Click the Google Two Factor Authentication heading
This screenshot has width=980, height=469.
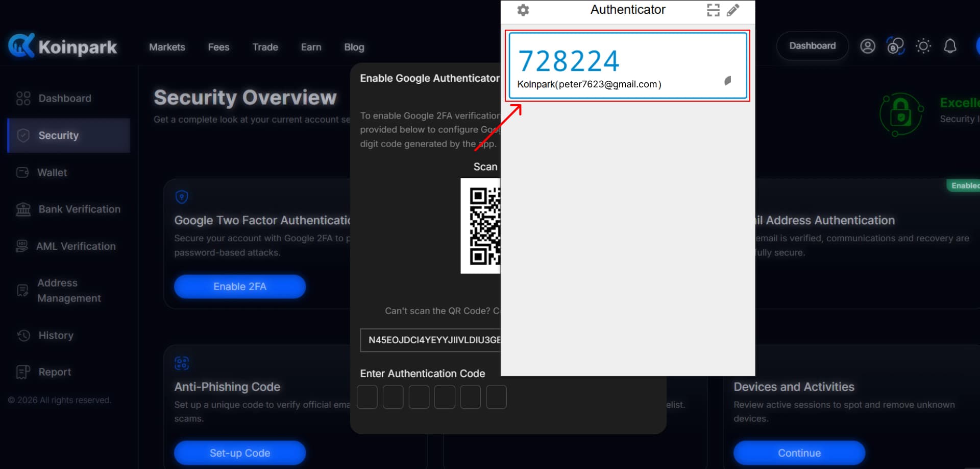click(x=262, y=220)
